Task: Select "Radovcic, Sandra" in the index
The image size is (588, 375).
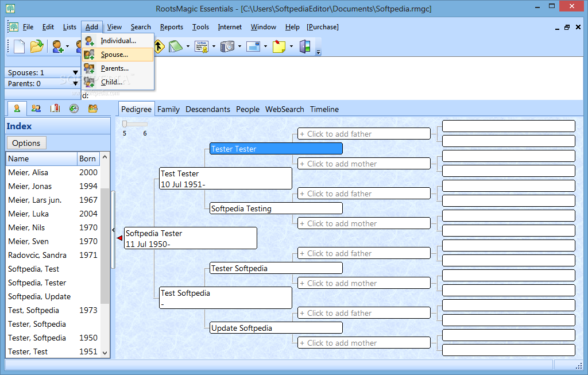Action: (53, 255)
